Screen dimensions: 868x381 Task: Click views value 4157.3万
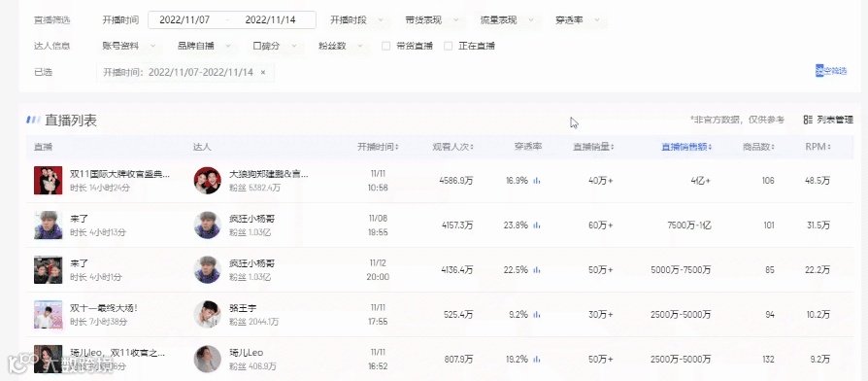[x=457, y=225]
